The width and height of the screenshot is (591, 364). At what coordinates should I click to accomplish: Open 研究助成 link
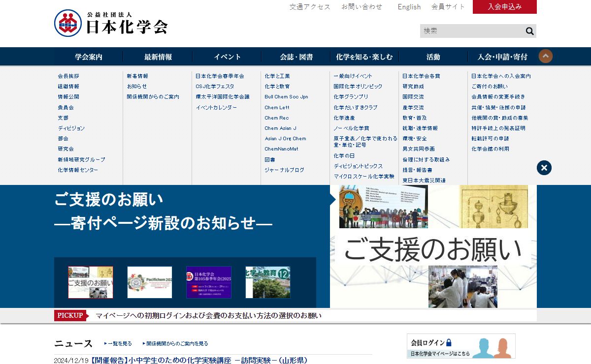coord(413,87)
